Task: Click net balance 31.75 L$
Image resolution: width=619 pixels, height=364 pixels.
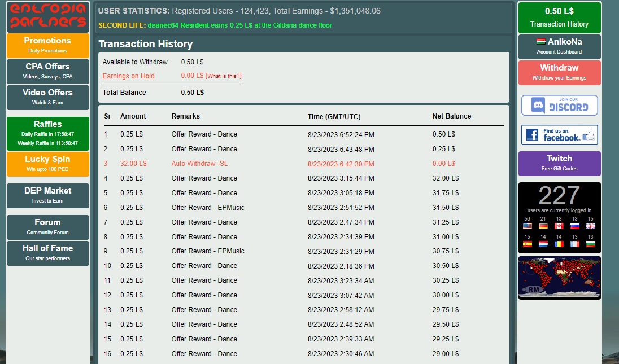Action: [x=446, y=193]
